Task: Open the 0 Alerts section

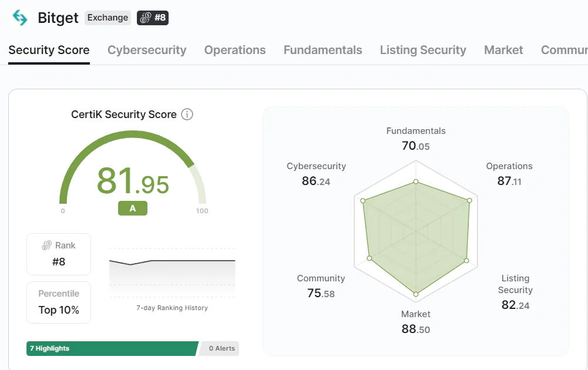Action: click(x=220, y=349)
